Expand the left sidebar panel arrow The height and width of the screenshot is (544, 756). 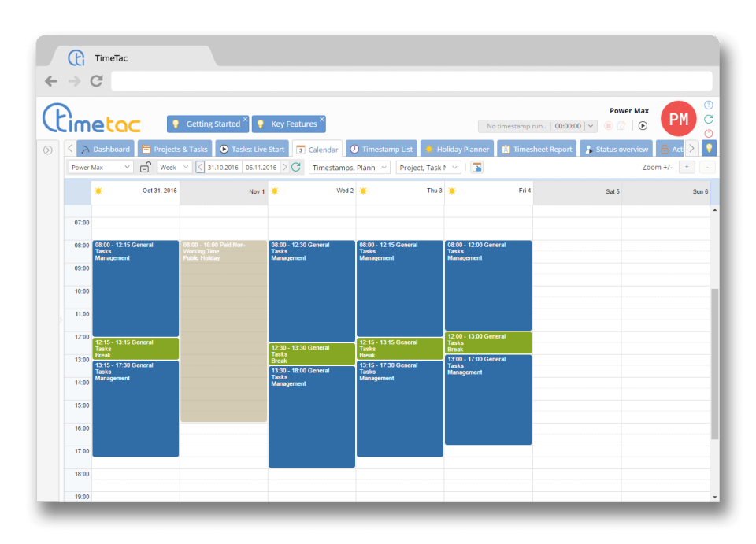pyautogui.click(x=47, y=150)
